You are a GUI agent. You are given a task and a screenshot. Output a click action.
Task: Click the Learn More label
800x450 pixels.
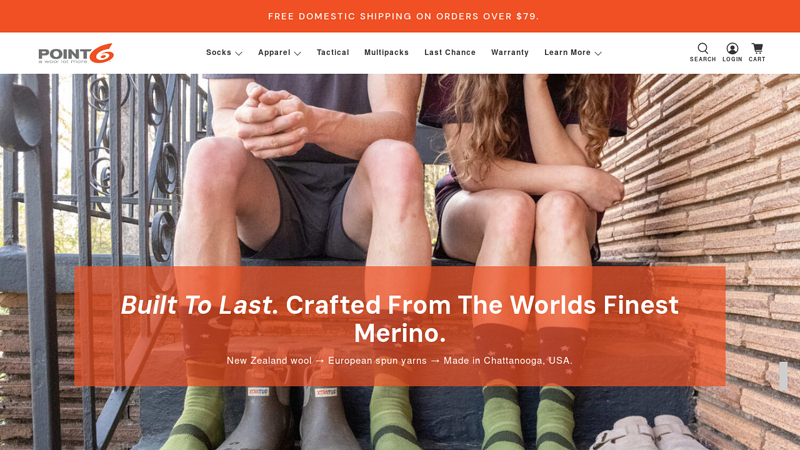coord(567,53)
